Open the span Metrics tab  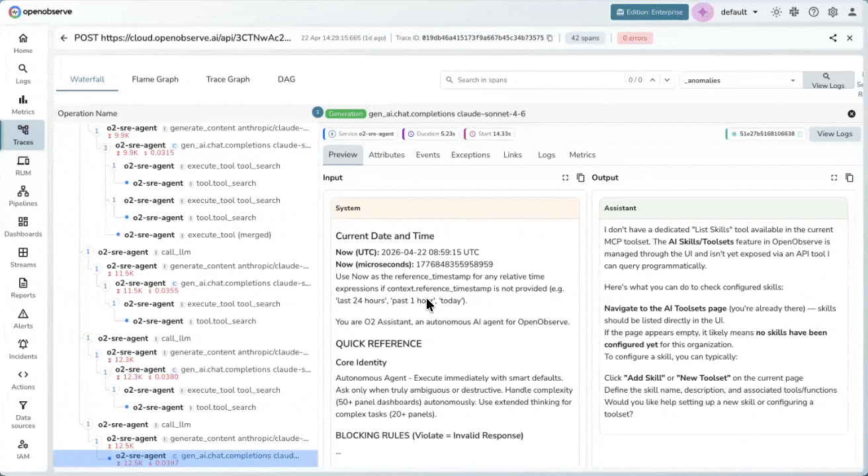point(582,155)
